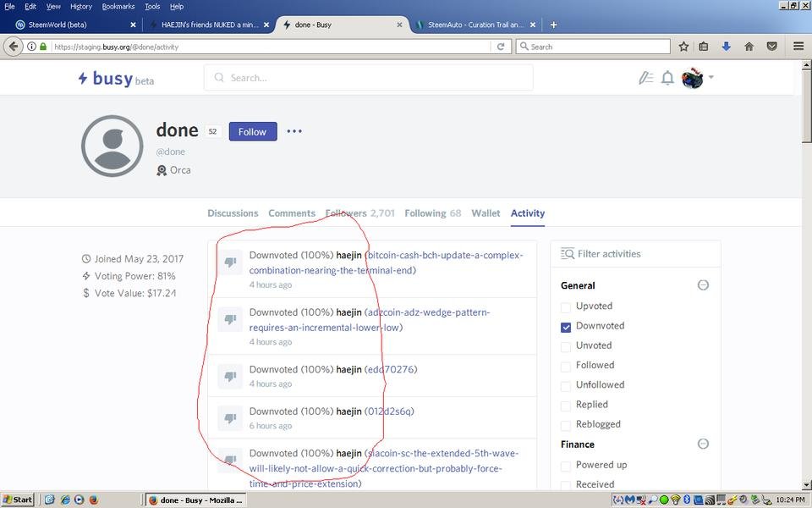Open the Following 68 tab

433,213
